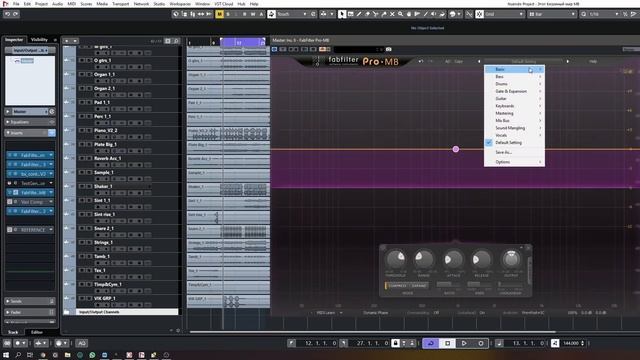The width and height of the screenshot is (640, 360).
Task: Select the Range Selection tool
Action: click(351, 14)
